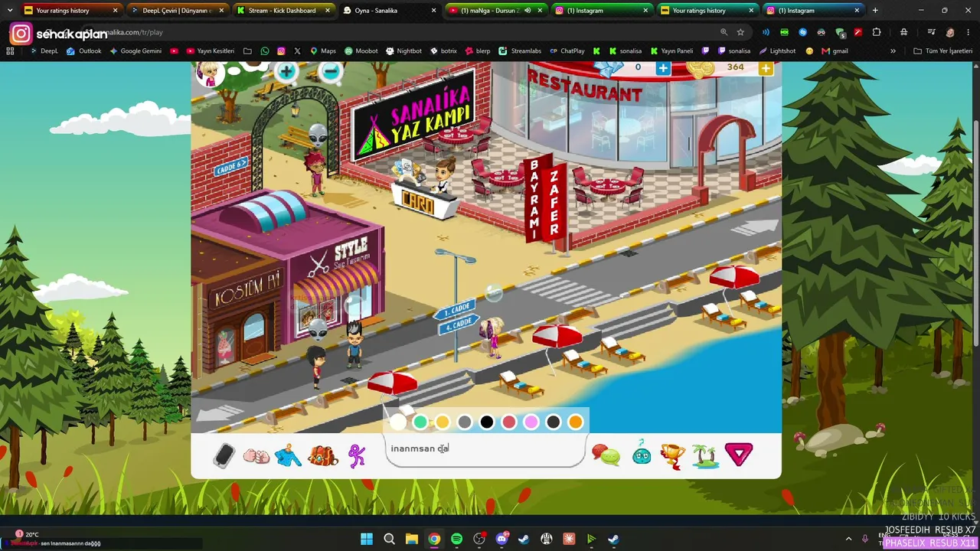Add diamonds with the blue plus button
980x551 pixels.
tap(663, 68)
